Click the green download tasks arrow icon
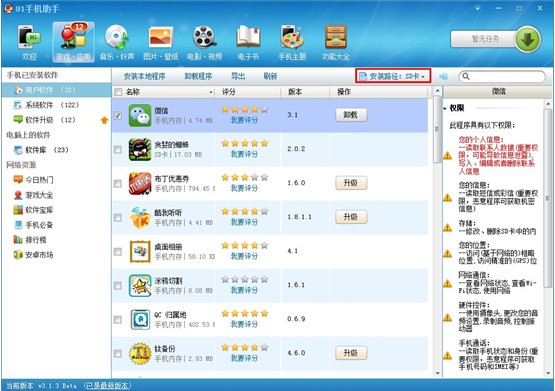Image resolution: width=555 pixels, height=391 pixels. click(528, 39)
